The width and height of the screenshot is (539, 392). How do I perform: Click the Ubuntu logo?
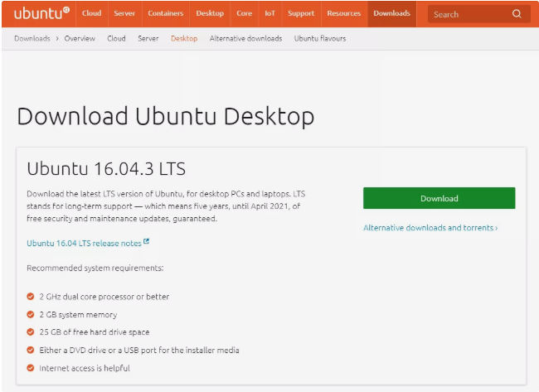pyautogui.click(x=41, y=13)
